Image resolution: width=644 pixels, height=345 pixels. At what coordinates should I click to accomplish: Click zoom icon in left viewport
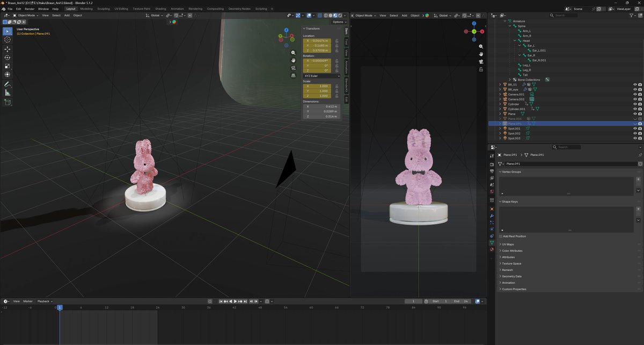coord(294,53)
